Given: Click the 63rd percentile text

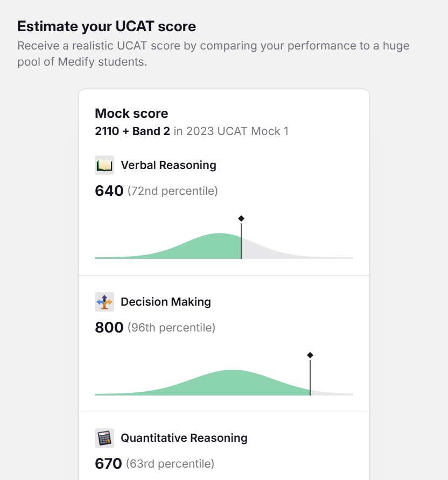Looking at the screenshot, I should [x=170, y=464].
